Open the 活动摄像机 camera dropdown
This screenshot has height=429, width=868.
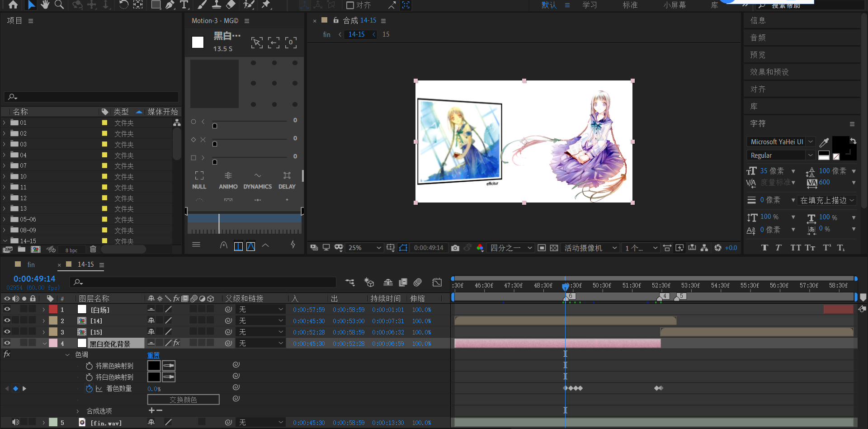590,248
